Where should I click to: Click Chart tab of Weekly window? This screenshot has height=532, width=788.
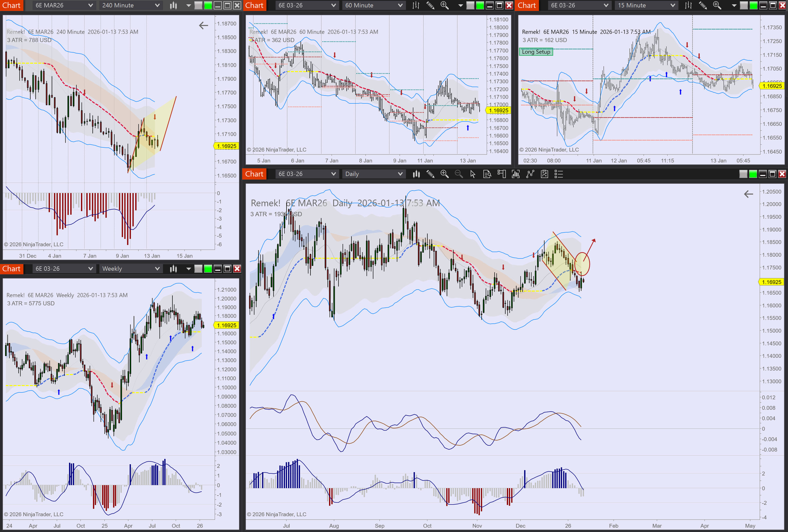tap(11, 269)
